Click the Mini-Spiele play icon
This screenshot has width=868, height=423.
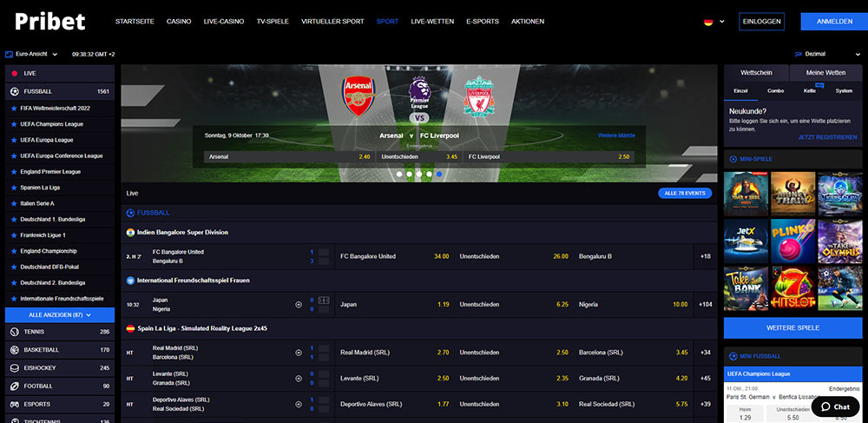coord(733,159)
